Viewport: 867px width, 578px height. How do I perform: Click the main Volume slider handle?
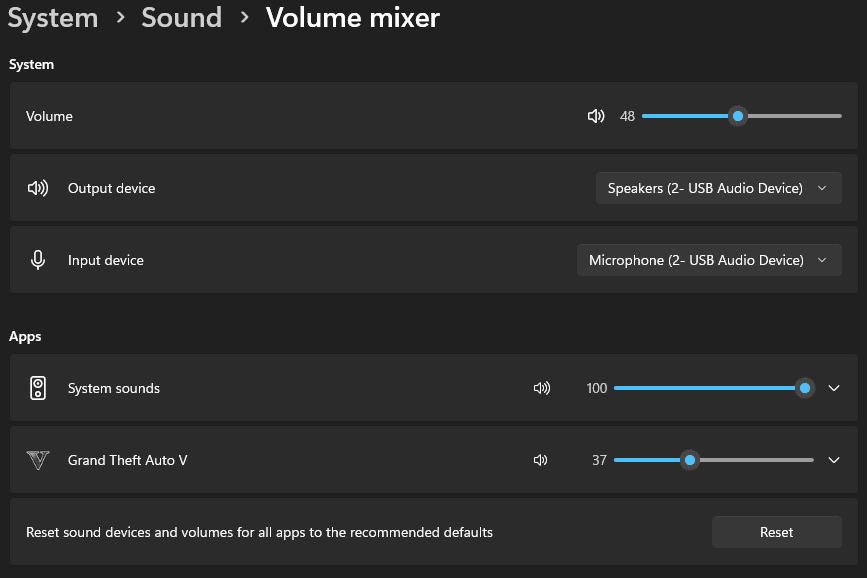click(x=738, y=116)
